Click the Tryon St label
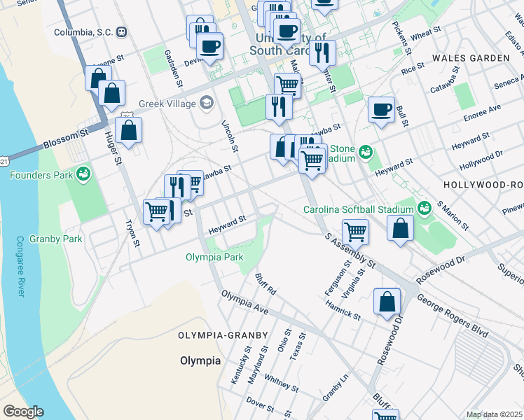Screen dimensions: 524x420 click(132, 233)
